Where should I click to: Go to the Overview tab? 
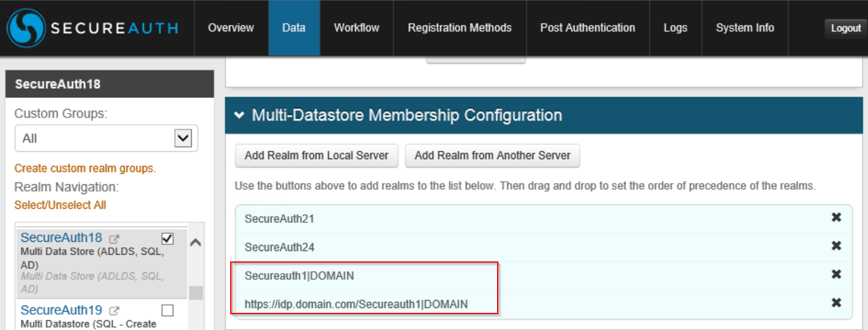click(231, 28)
